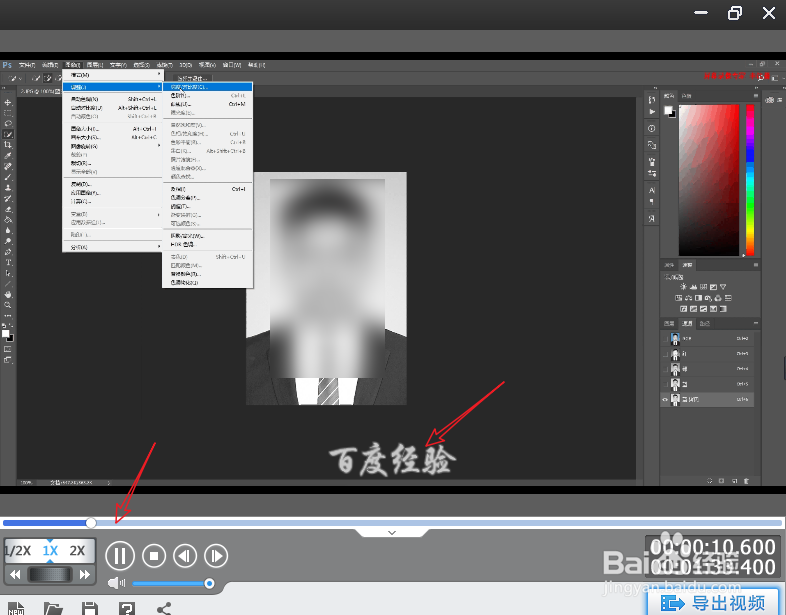
Task: Open the Color panel flyout menu
Action: [756, 96]
